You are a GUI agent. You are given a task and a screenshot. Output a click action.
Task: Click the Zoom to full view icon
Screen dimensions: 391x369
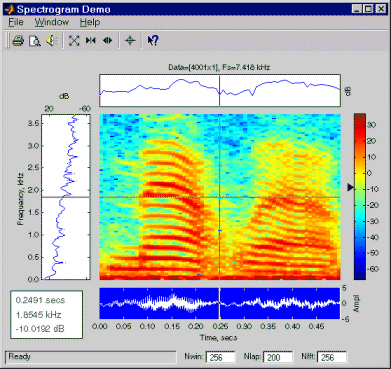coord(74,41)
